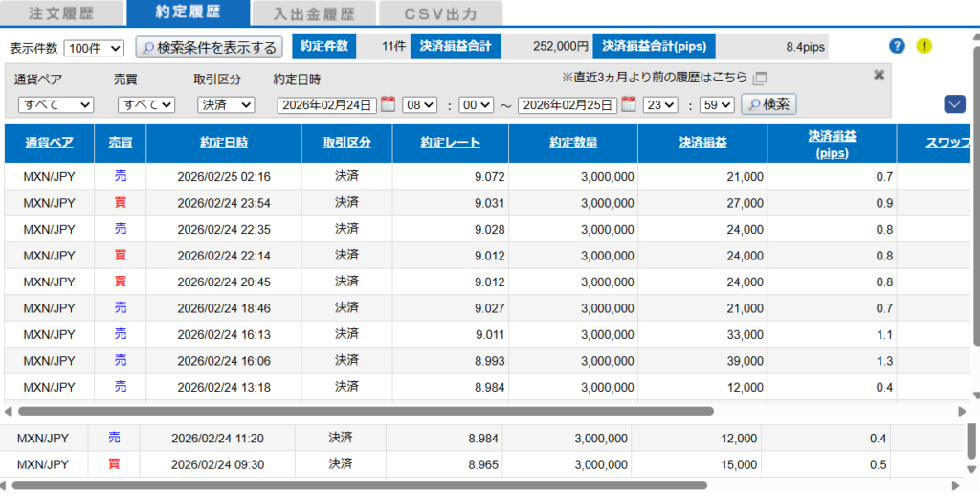This screenshot has height=496, width=980.
Task: Click the blue help question mark icon
Action: pos(897,46)
